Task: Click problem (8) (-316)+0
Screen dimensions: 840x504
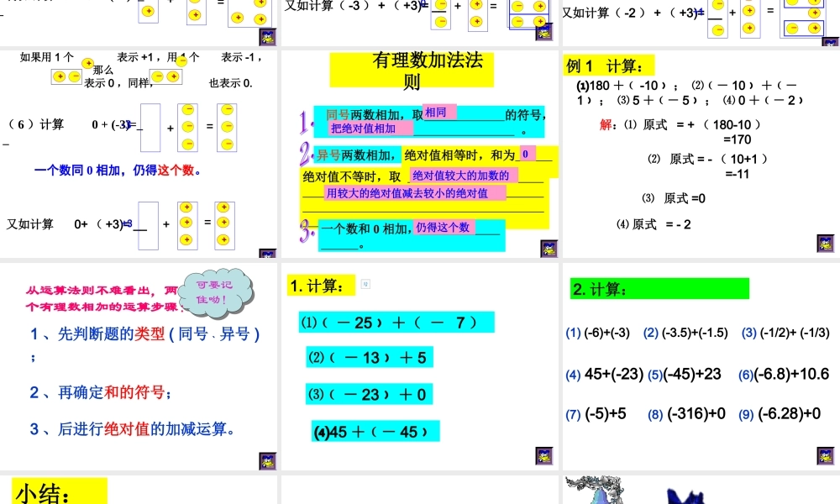Action: pos(687,413)
